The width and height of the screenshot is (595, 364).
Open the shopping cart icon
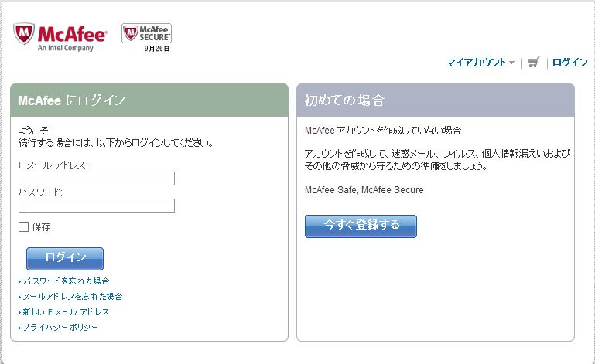(x=533, y=63)
